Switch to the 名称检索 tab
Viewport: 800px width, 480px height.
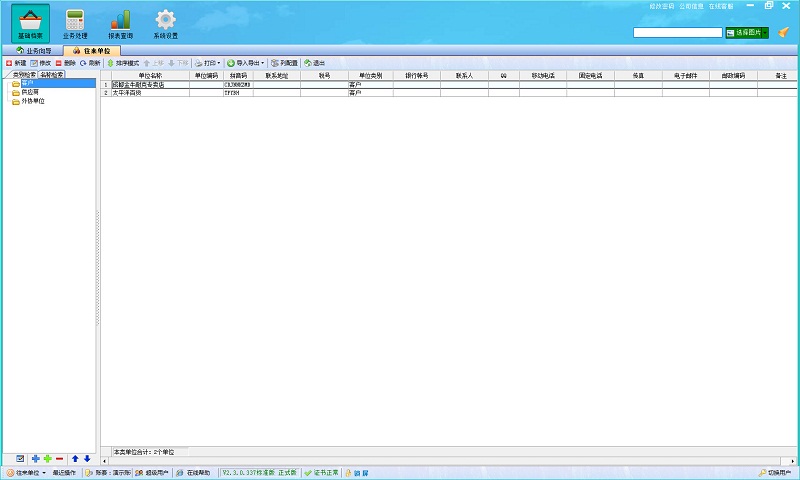click(52, 75)
